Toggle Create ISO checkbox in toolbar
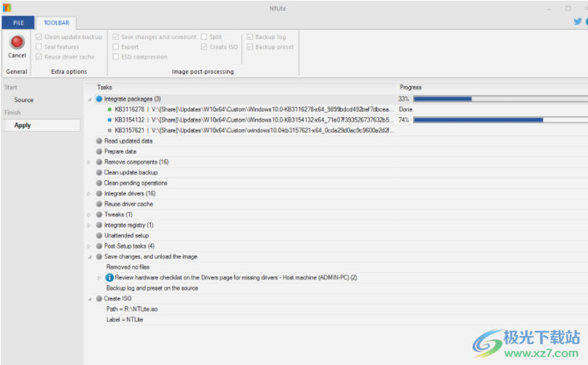The width and height of the screenshot is (588, 365). 204,47
